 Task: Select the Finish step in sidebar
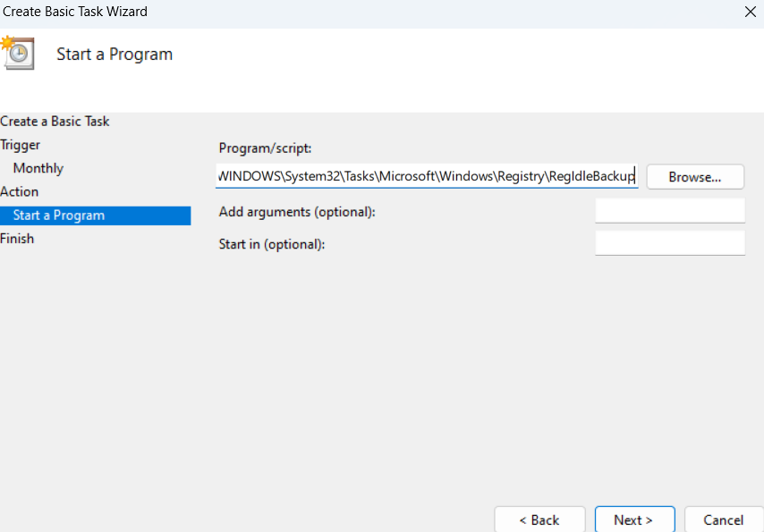pos(17,238)
